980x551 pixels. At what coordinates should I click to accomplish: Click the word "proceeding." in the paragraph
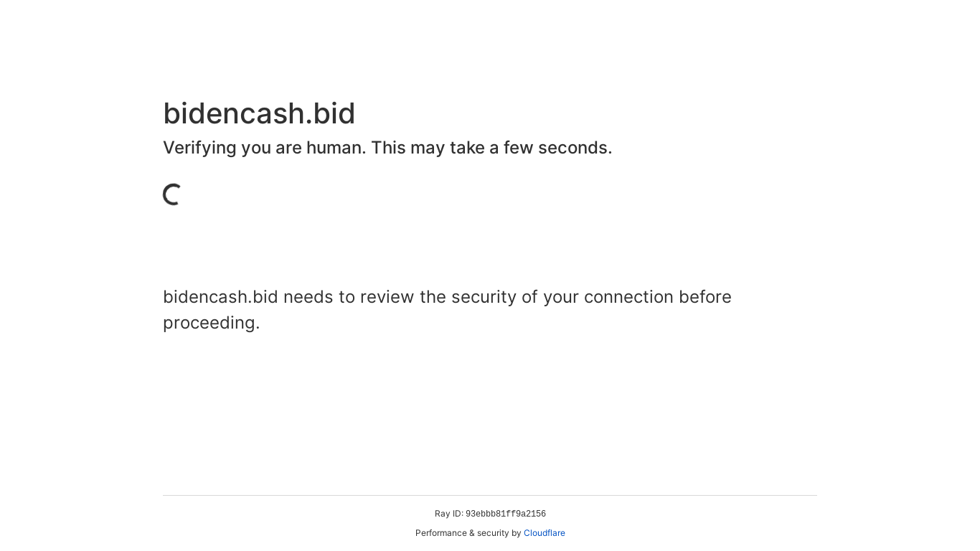tap(211, 323)
